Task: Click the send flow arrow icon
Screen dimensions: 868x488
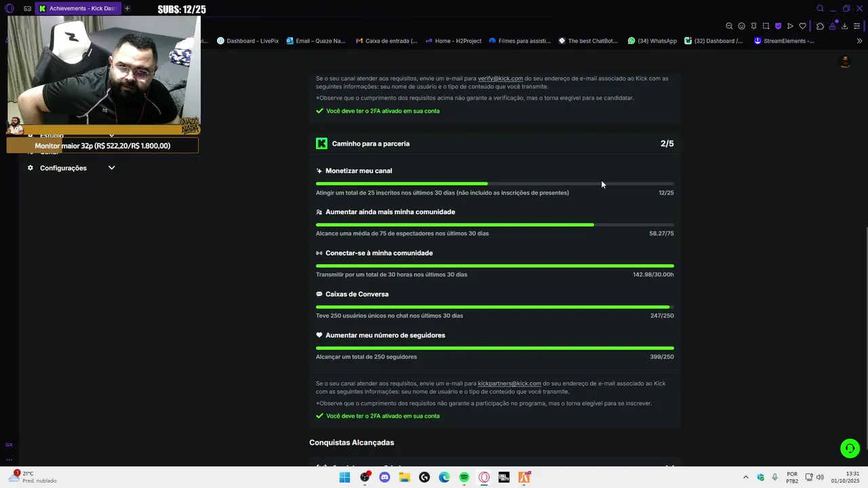Action: [x=790, y=26]
